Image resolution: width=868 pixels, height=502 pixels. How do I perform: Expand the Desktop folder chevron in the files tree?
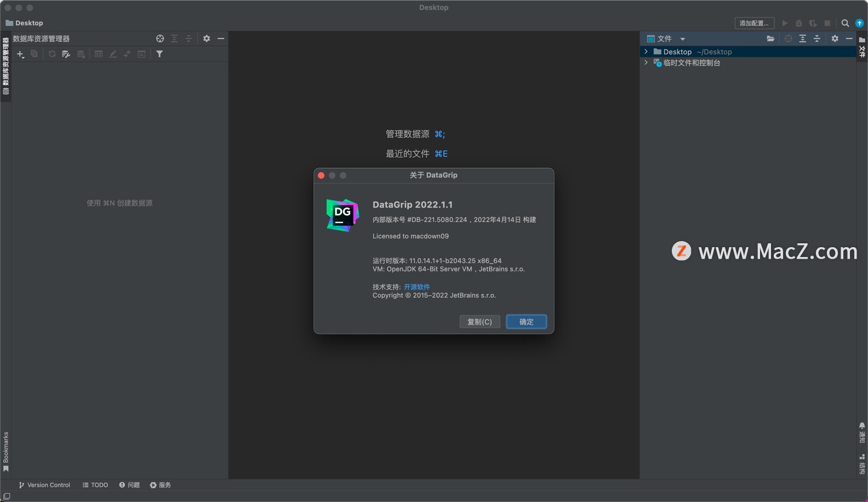646,52
